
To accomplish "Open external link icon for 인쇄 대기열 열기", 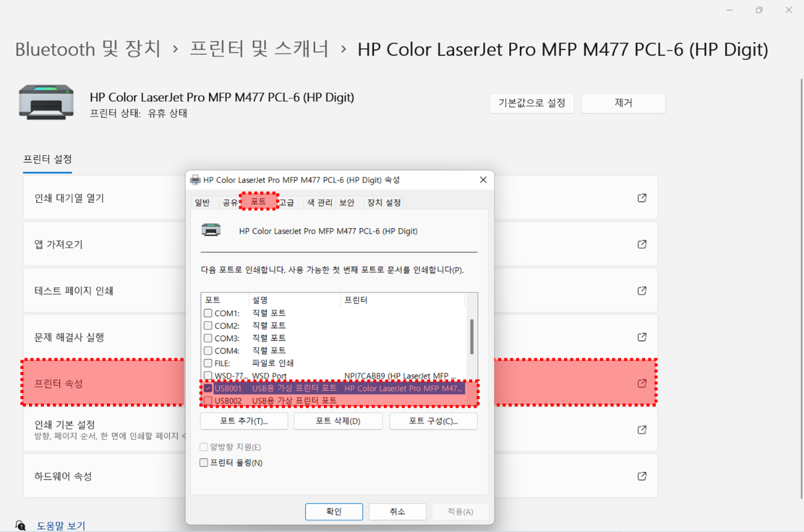I will click(x=642, y=198).
